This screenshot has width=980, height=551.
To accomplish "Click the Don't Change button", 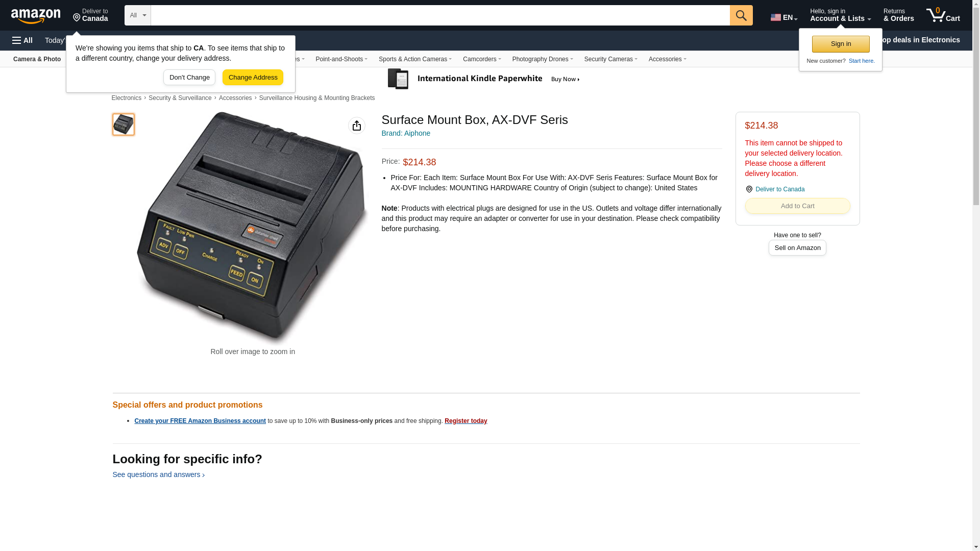I will [189, 78].
